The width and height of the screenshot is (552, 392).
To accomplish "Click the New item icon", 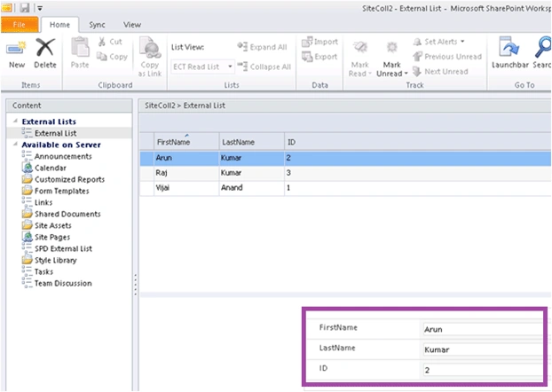I will [x=16, y=49].
